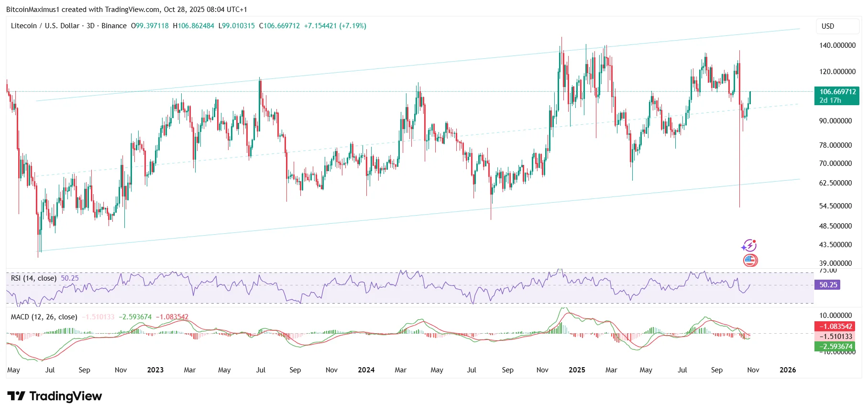868x414 pixels.
Task: Click the purple lightning event icon
Action: [749, 246]
